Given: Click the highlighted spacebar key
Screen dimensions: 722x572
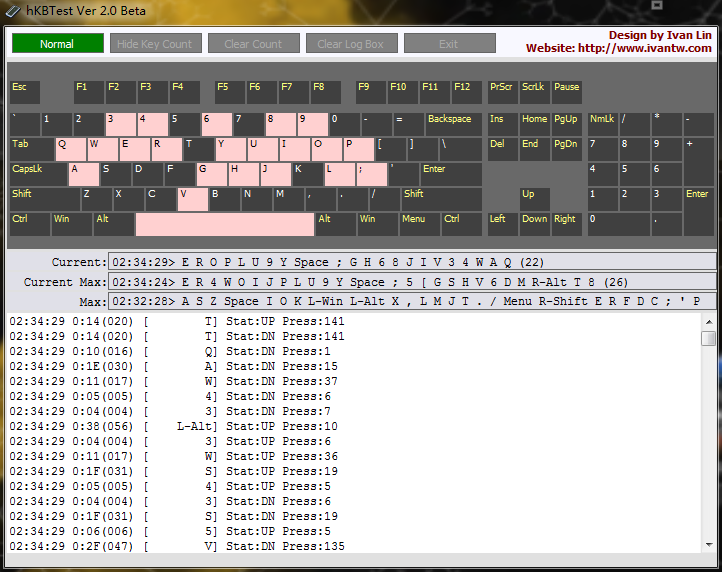Looking at the screenshot, I should point(225,225).
